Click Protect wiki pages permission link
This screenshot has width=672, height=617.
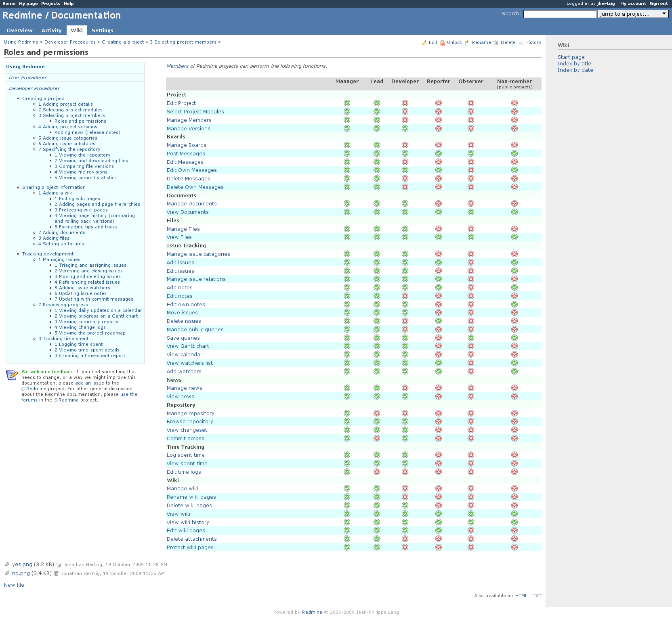click(190, 548)
